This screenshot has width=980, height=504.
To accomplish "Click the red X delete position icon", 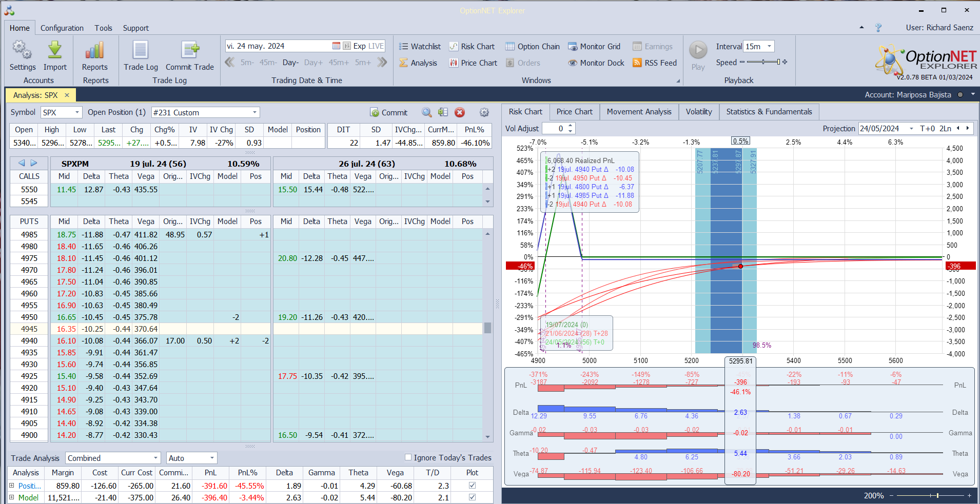I will click(460, 112).
